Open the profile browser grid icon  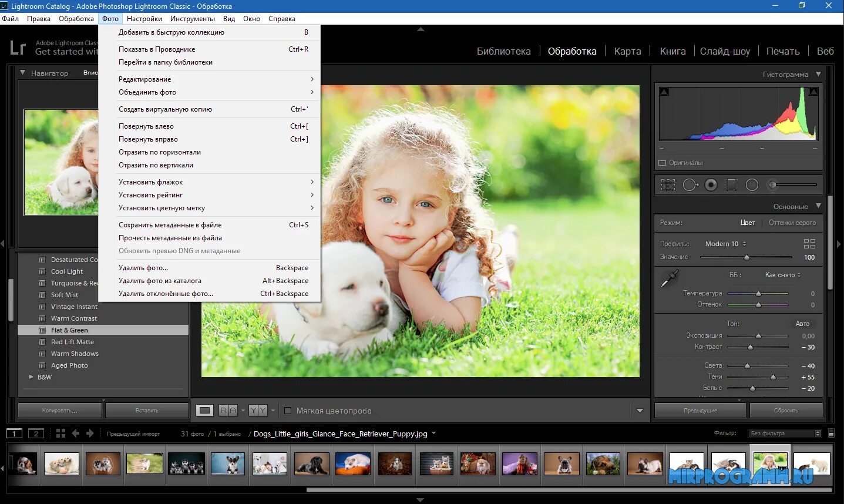coord(809,244)
